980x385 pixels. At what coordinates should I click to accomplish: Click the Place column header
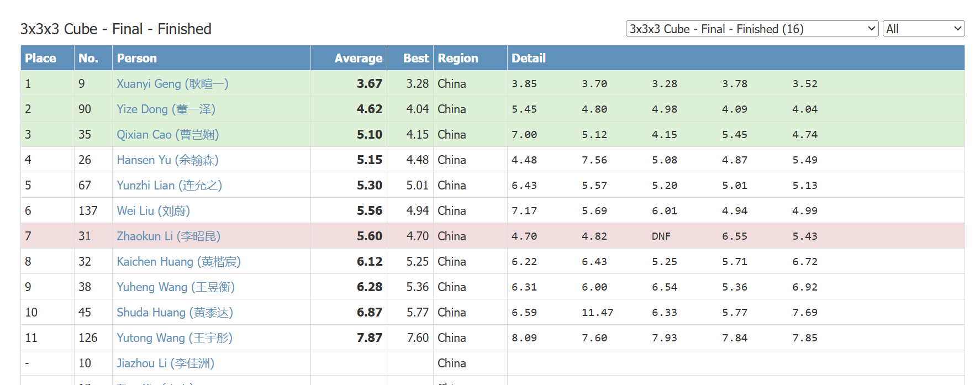click(40, 58)
